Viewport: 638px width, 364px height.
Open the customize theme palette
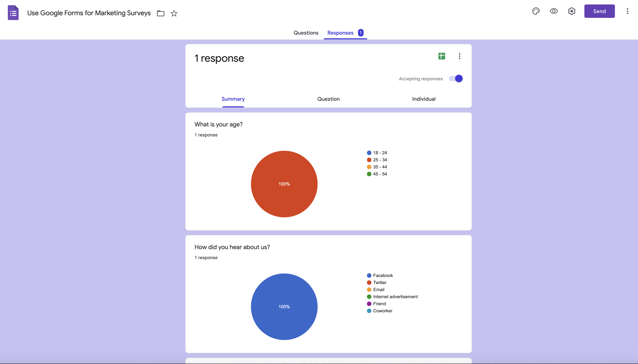tap(536, 11)
